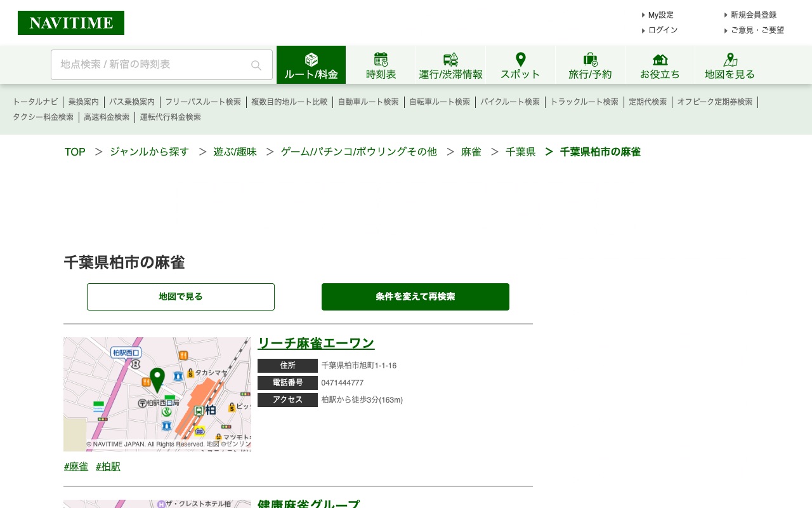This screenshot has height=508, width=812.
Task: Open 高速料金検索 in the submenu
Action: point(107,117)
